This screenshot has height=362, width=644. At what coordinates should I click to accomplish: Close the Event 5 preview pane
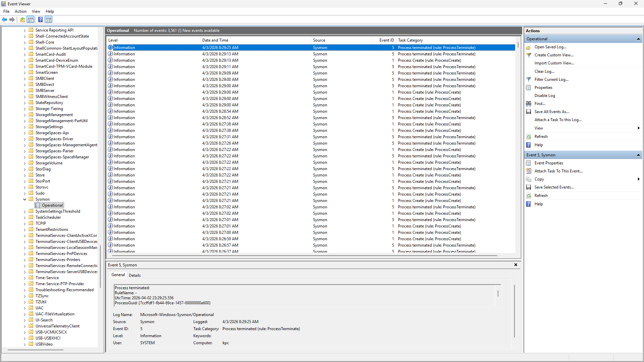coord(516,265)
